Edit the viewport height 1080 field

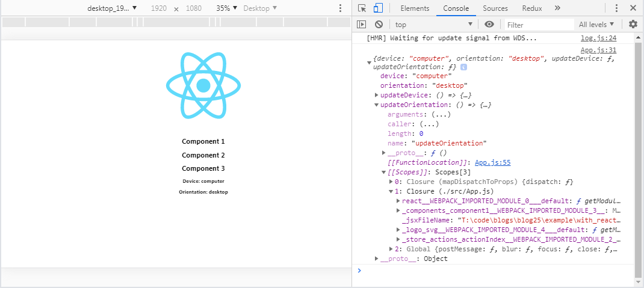pos(193,8)
